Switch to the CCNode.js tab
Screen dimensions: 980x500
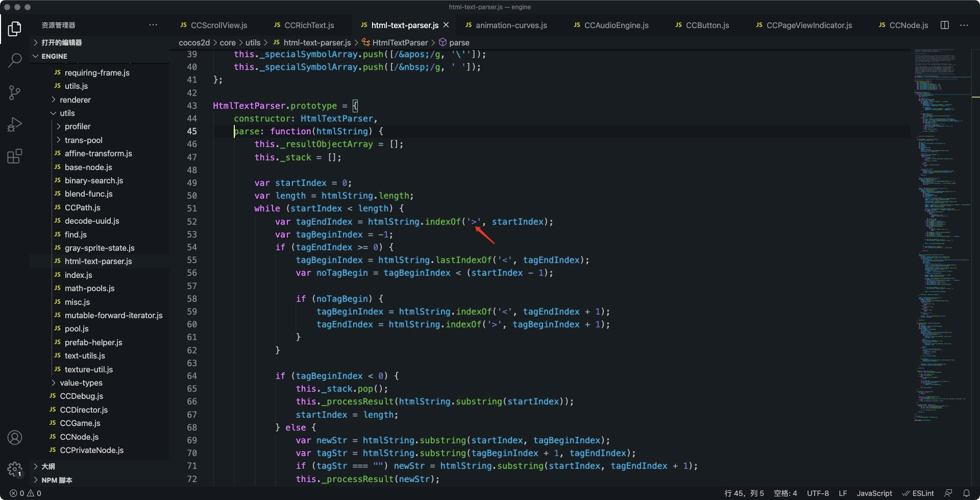(903, 25)
